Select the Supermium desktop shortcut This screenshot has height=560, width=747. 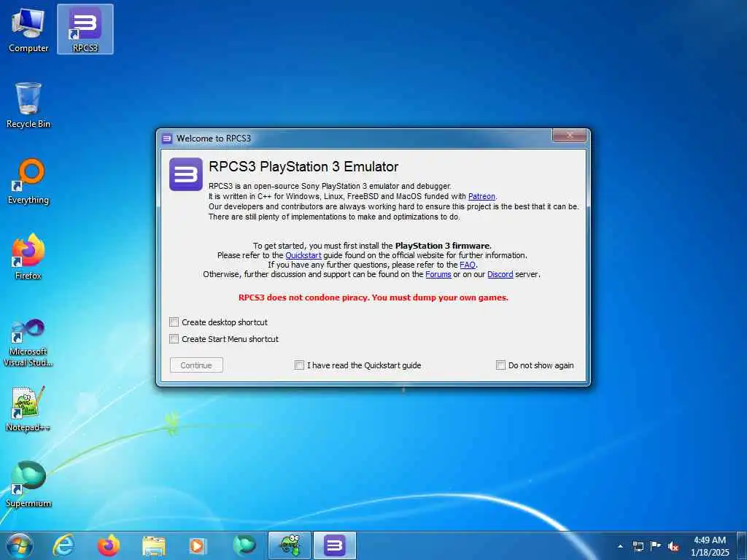pyautogui.click(x=28, y=484)
